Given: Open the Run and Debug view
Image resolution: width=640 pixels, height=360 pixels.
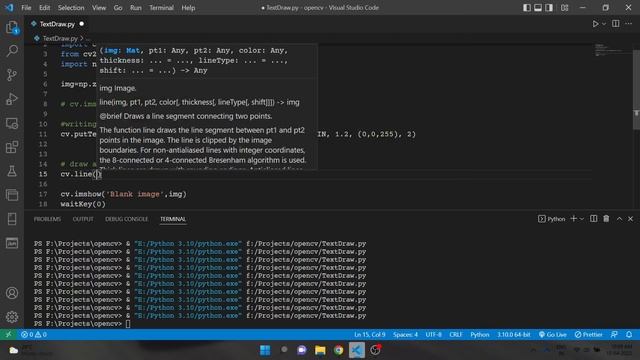Looking at the screenshot, I should 12,99.
